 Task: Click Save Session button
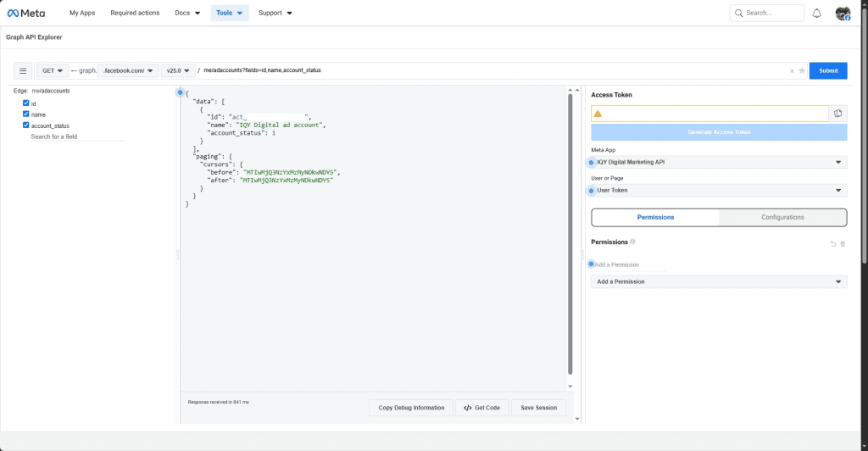[x=538, y=408]
